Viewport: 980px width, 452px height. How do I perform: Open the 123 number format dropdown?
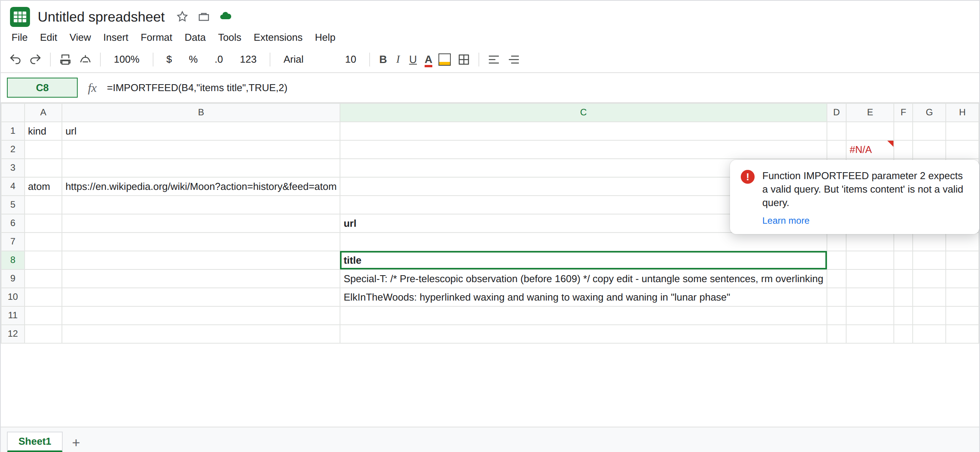coord(248,60)
